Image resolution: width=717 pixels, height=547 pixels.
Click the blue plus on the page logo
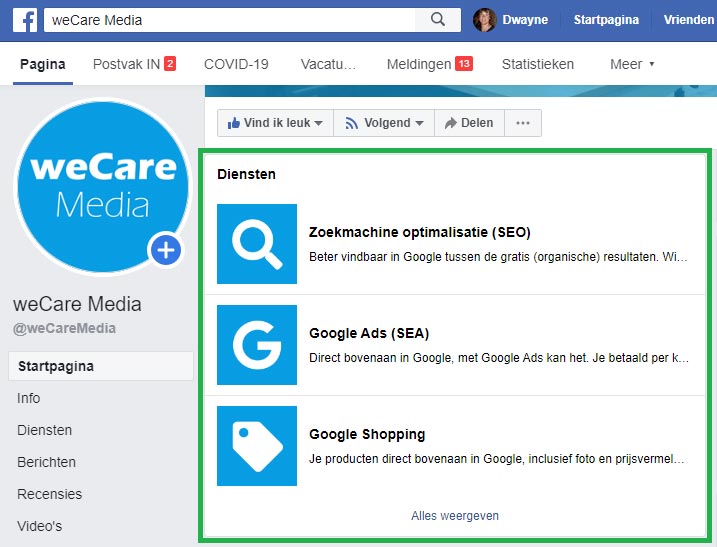click(166, 250)
